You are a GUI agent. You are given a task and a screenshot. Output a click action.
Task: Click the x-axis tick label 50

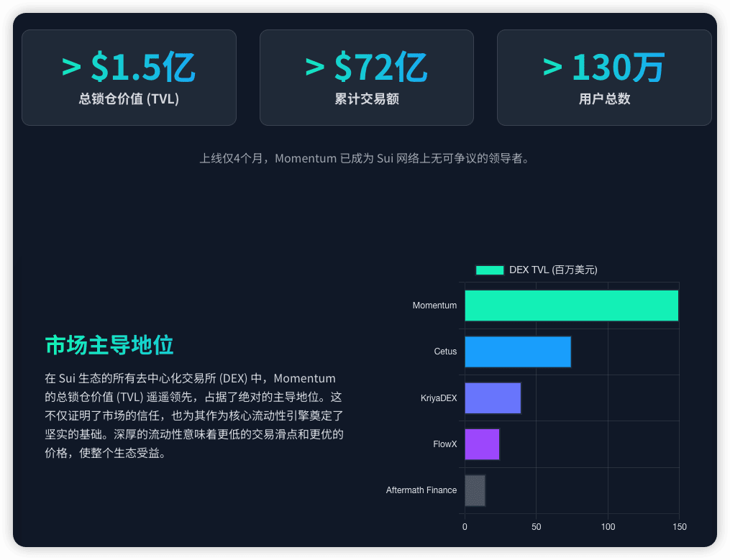537,526
